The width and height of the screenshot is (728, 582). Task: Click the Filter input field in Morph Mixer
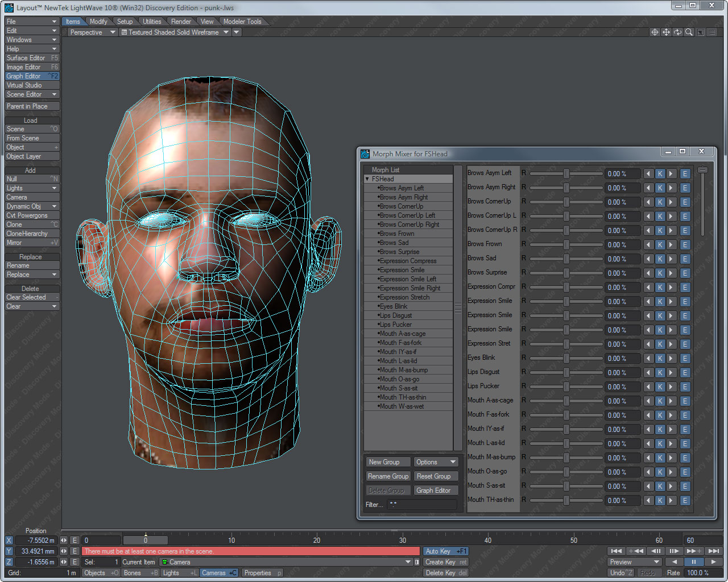coord(421,504)
